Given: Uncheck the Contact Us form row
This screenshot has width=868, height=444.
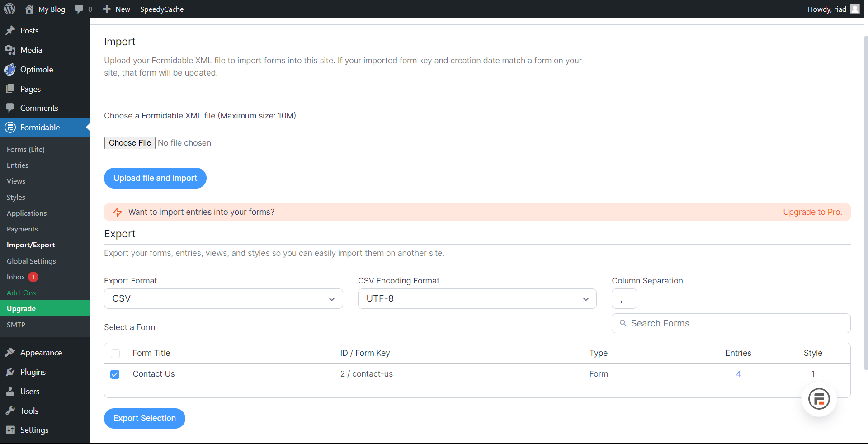Looking at the screenshot, I should 115,374.
